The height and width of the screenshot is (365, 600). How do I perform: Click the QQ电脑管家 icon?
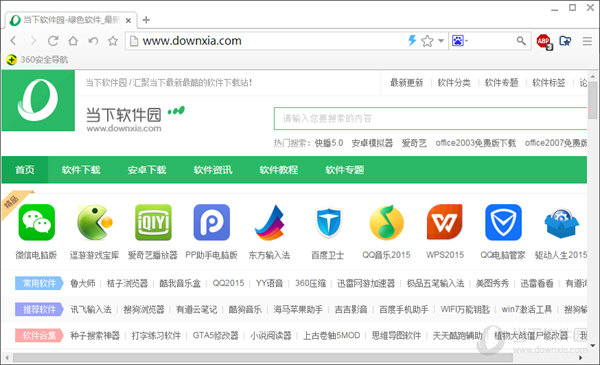coord(503,222)
